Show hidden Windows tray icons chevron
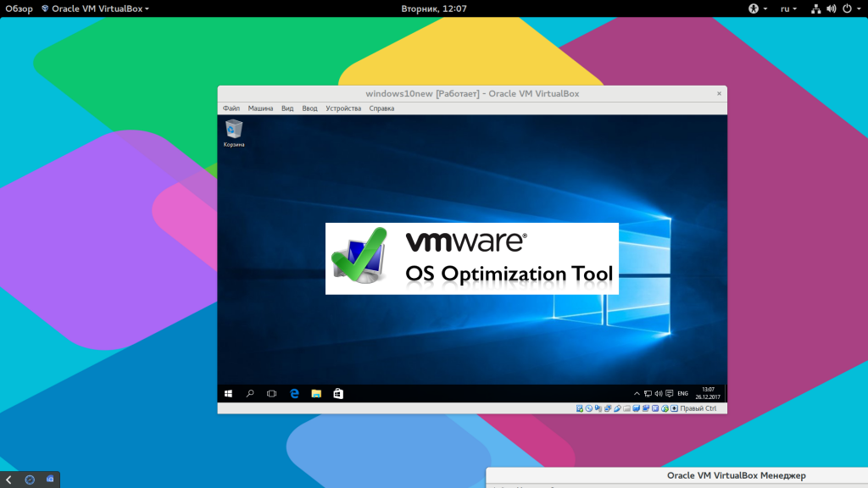The height and width of the screenshot is (488, 868). point(637,394)
